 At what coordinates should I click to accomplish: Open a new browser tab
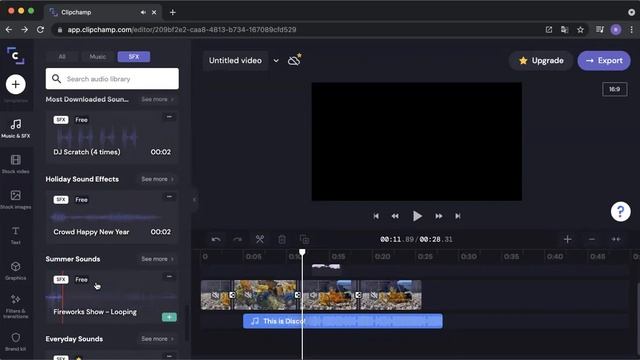[173, 12]
